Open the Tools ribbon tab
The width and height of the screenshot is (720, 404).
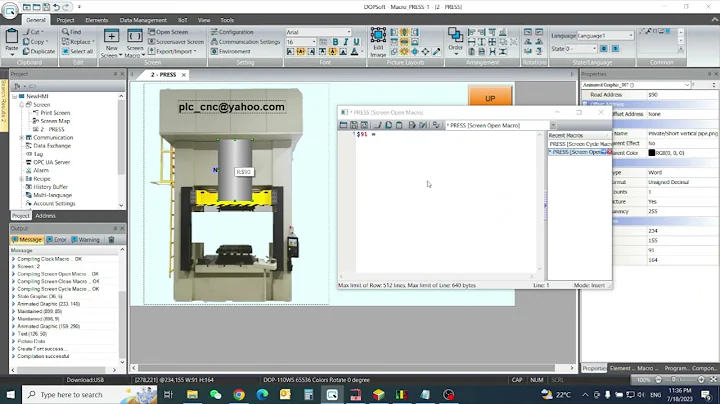pos(227,20)
